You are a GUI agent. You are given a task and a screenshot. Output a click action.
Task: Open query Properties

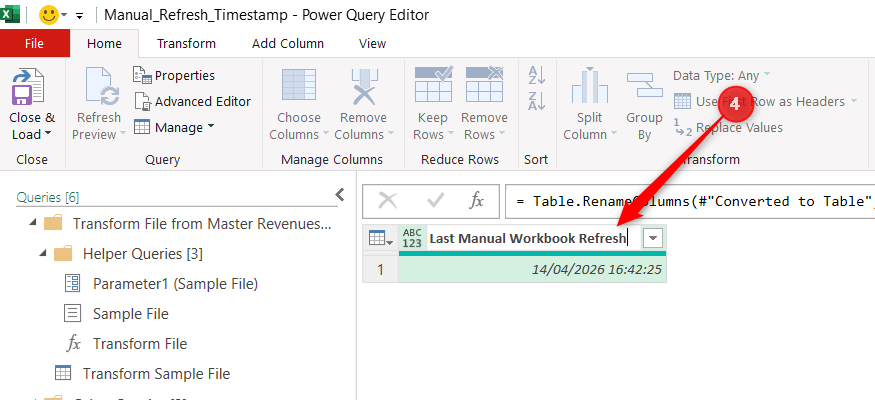[x=174, y=75]
